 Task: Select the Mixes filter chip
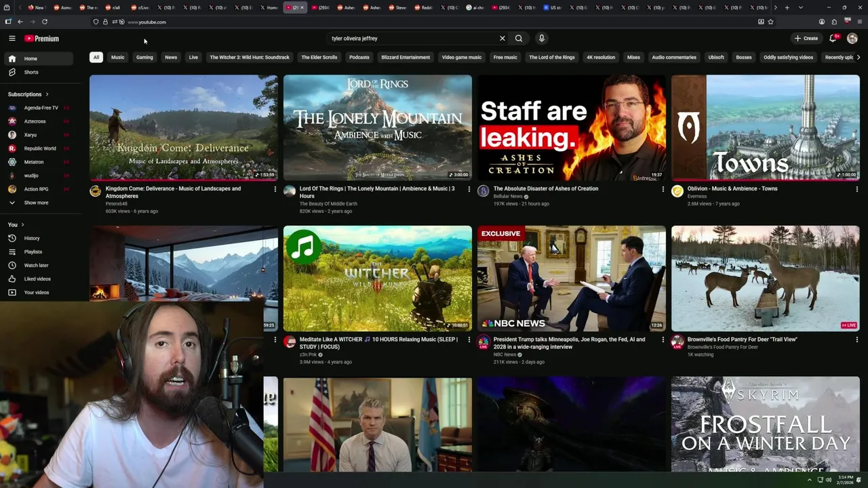pos(633,57)
